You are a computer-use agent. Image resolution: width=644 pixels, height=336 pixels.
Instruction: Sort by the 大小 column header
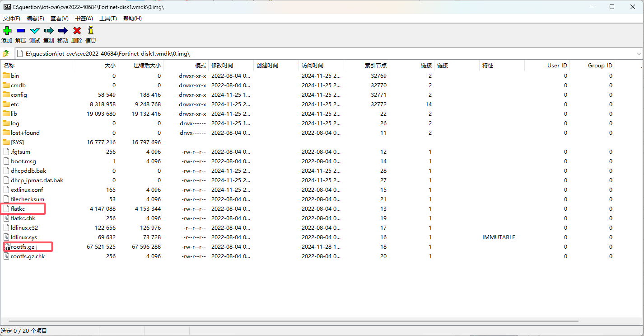109,66
